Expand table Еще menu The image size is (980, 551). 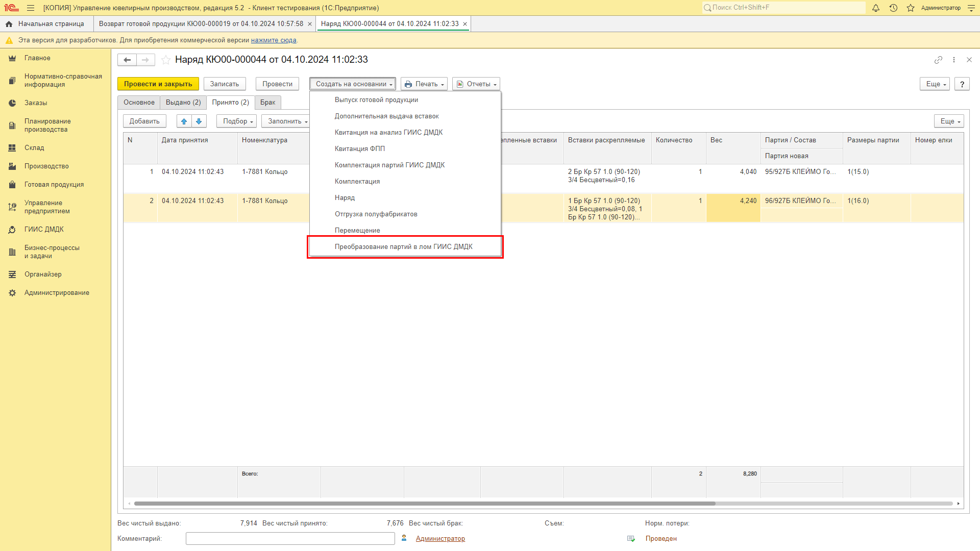coord(949,121)
